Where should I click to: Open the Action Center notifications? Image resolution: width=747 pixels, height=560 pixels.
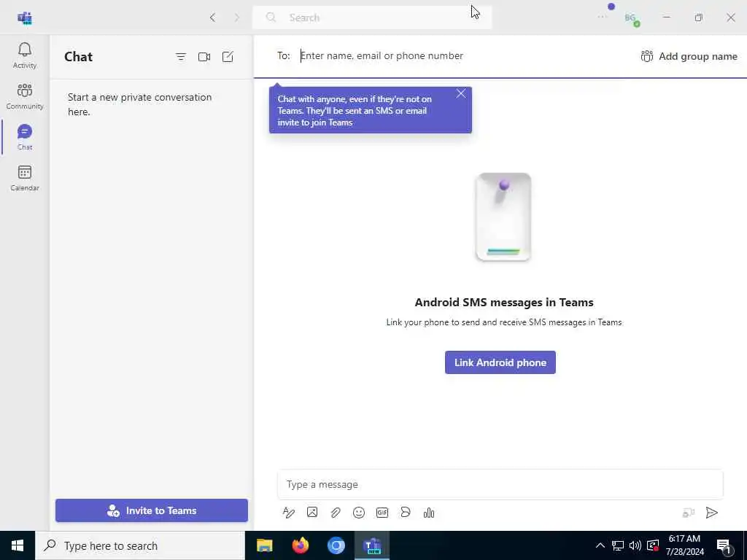(724, 545)
